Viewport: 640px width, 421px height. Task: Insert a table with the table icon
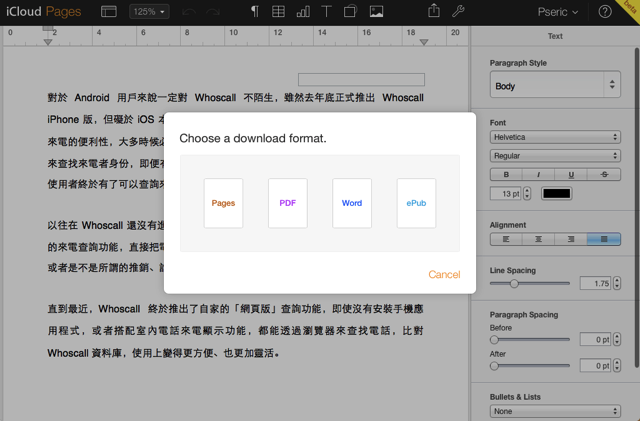278,11
